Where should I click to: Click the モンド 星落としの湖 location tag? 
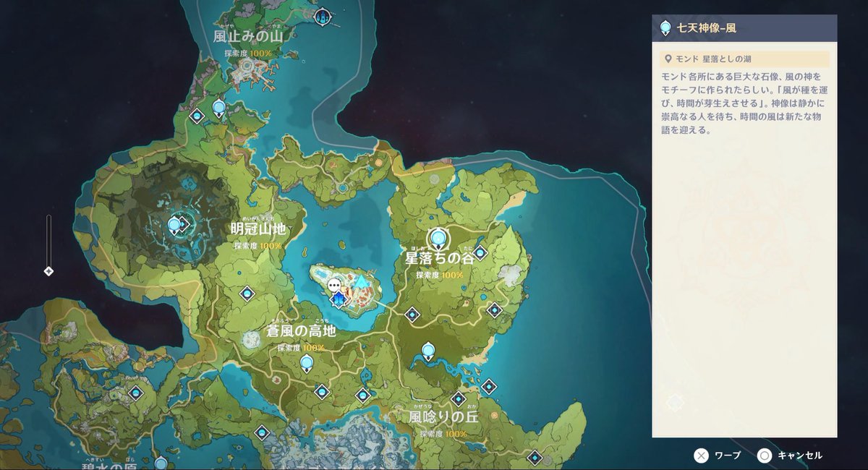coord(744,59)
